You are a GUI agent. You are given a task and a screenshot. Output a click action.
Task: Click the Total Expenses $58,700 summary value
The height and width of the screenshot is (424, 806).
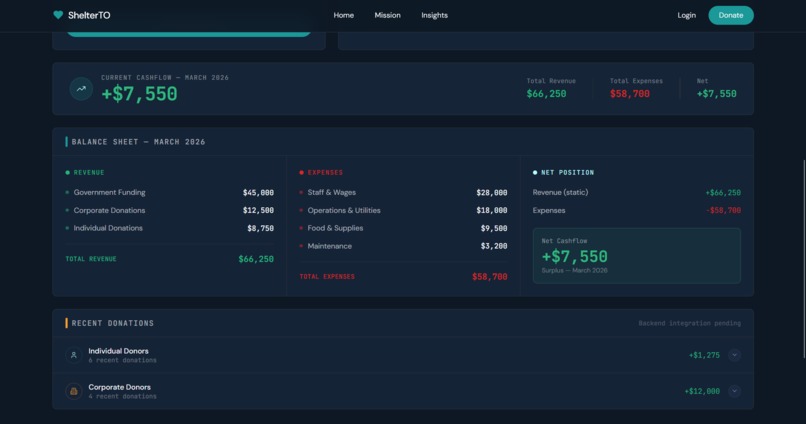pyautogui.click(x=630, y=94)
